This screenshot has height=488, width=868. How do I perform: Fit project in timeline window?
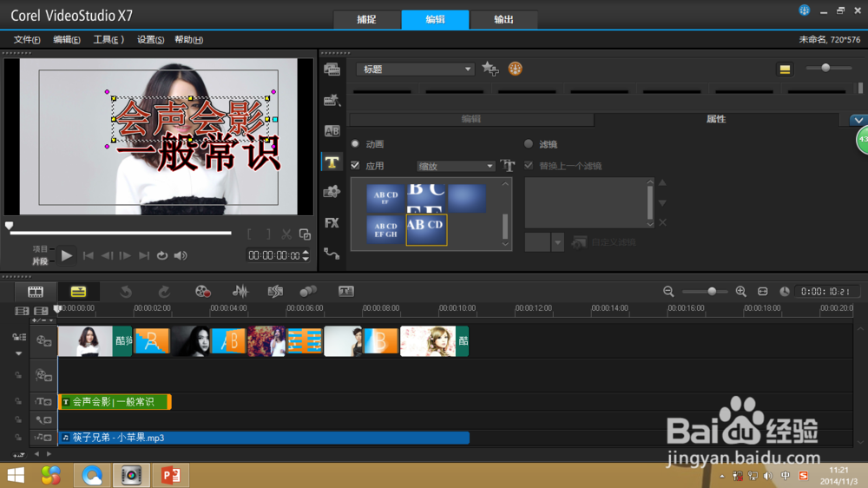pos(763,292)
